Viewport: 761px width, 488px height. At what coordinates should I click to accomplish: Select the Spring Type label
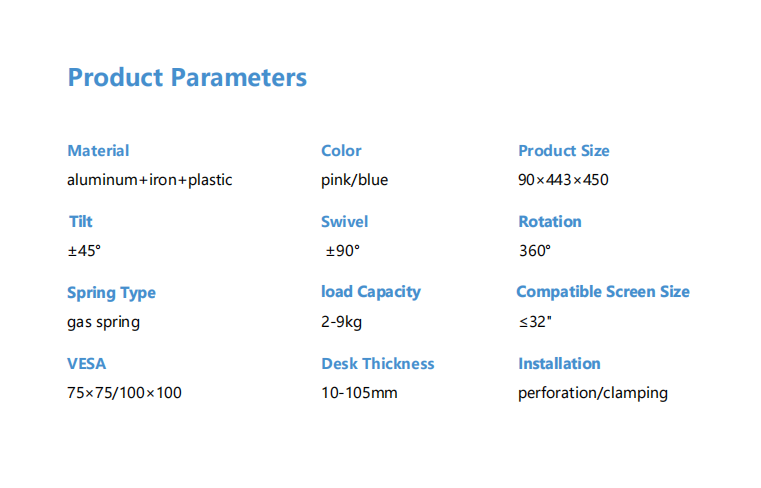(111, 293)
